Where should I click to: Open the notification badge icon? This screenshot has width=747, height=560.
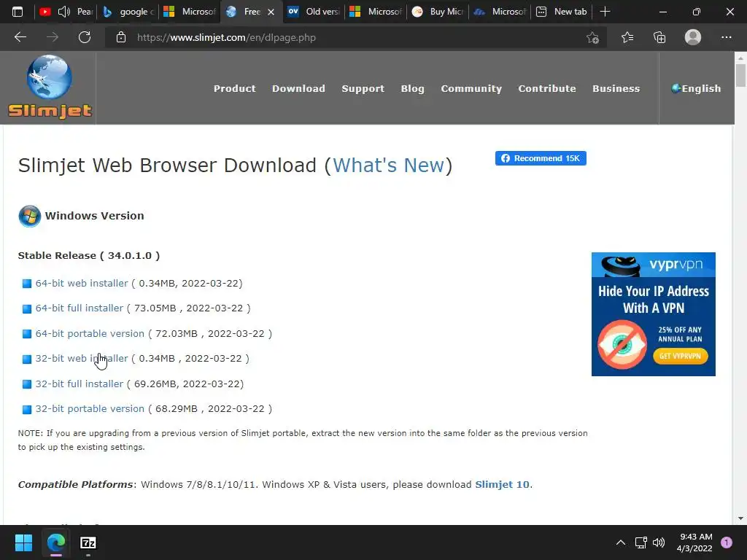(x=727, y=542)
